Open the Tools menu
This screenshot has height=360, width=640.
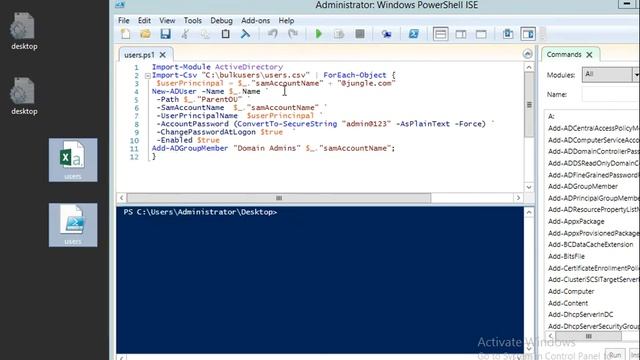[x=193, y=20]
